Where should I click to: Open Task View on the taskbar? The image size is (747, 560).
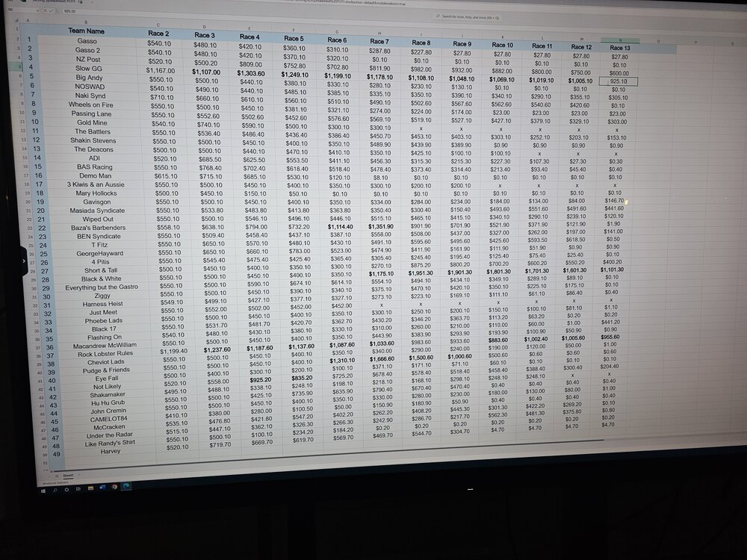pyautogui.click(x=78, y=489)
